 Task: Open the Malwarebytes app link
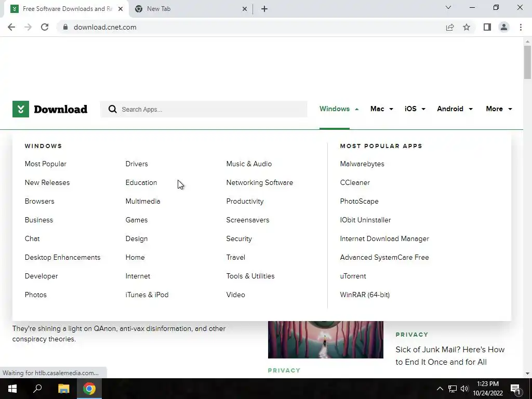click(x=362, y=164)
